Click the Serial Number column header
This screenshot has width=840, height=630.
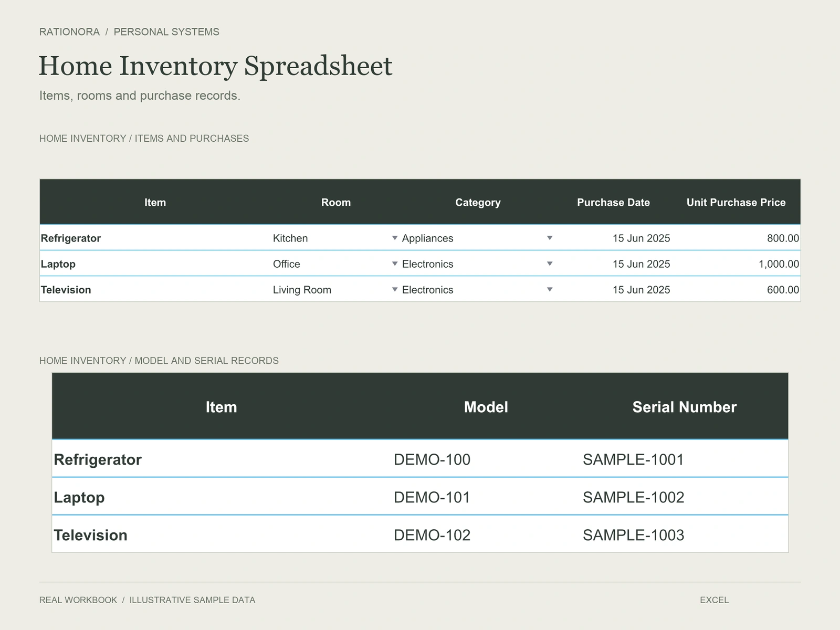685,407
